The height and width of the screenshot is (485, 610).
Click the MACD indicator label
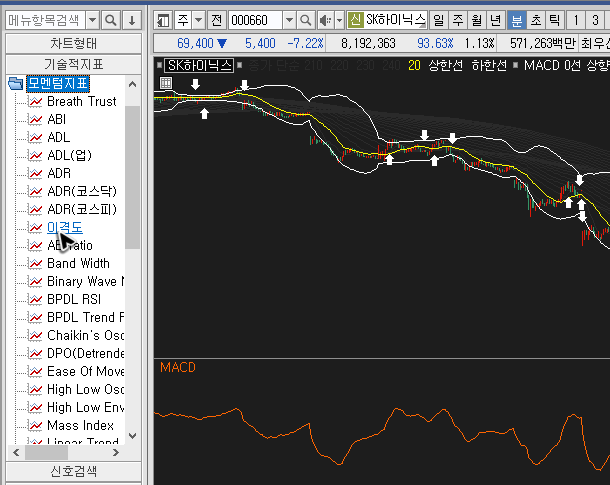[x=178, y=367]
